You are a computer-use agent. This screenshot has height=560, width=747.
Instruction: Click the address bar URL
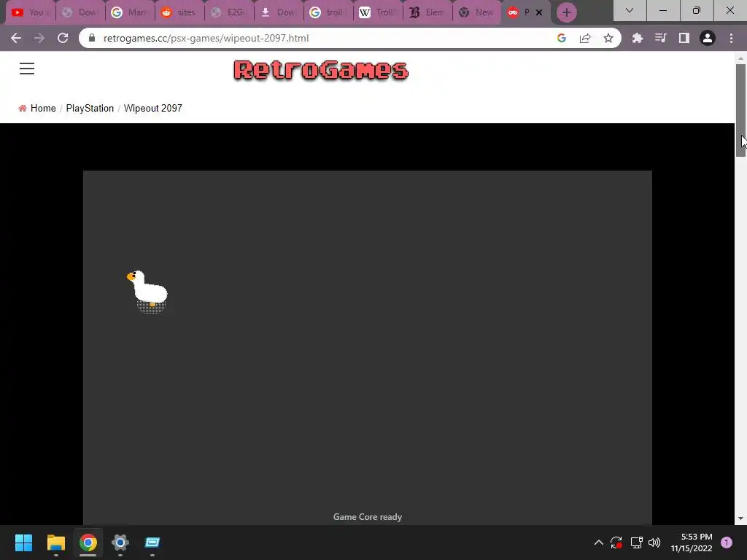[x=206, y=38]
